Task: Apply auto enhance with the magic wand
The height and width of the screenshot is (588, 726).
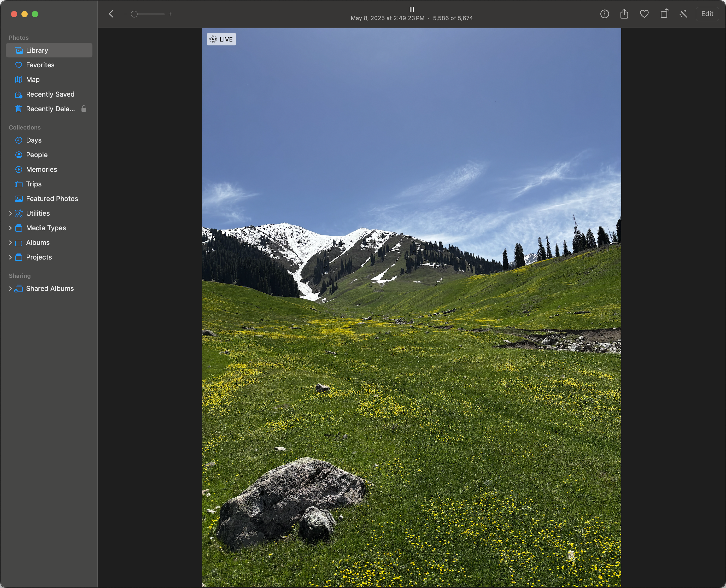Action: click(683, 14)
